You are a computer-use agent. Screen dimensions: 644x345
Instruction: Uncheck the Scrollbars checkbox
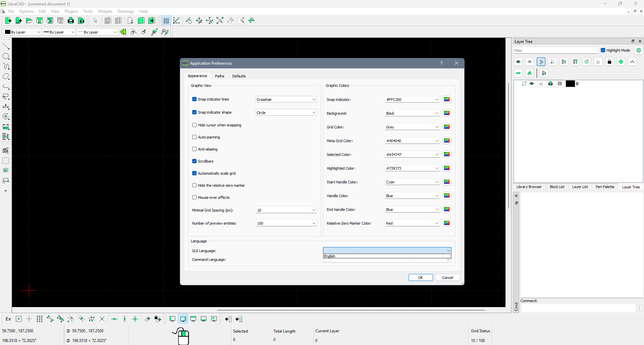click(x=194, y=161)
